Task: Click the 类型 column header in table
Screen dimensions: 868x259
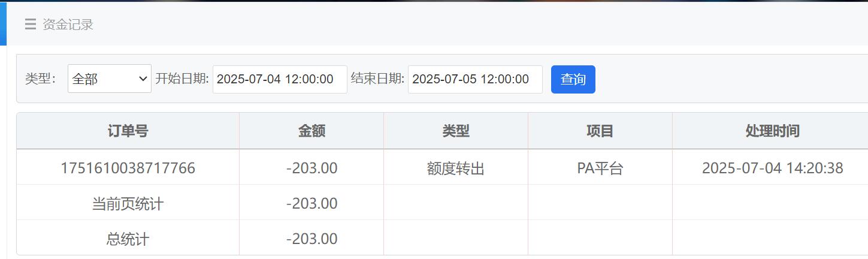Action: [456, 131]
